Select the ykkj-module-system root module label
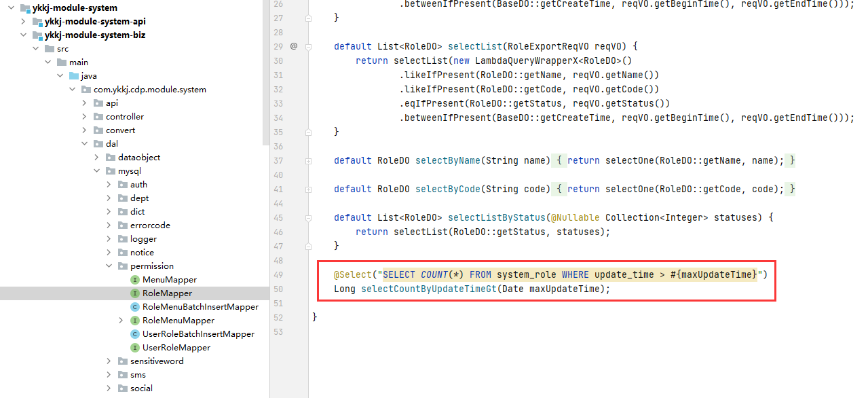 point(75,8)
